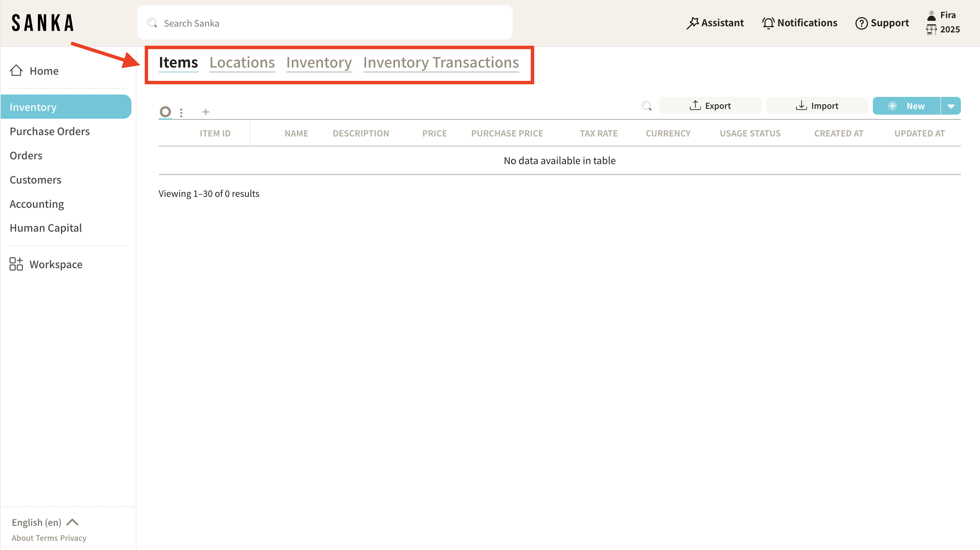Click the Fira user profile icon
980x550 pixels.
[x=931, y=16]
